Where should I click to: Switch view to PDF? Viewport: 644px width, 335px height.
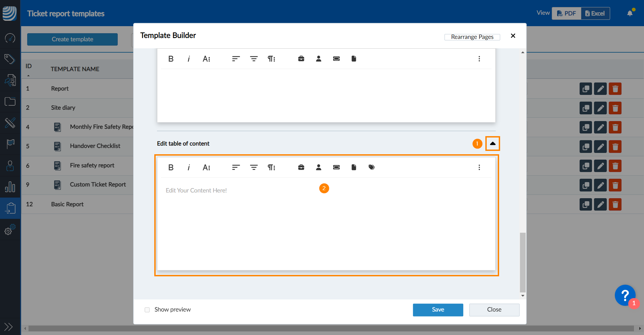tap(567, 13)
